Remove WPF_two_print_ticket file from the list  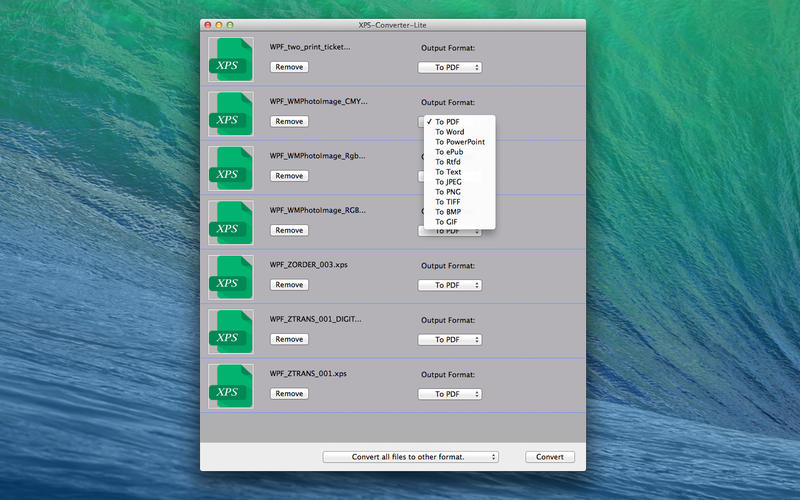pyautogui.click(x=289, y=67)
